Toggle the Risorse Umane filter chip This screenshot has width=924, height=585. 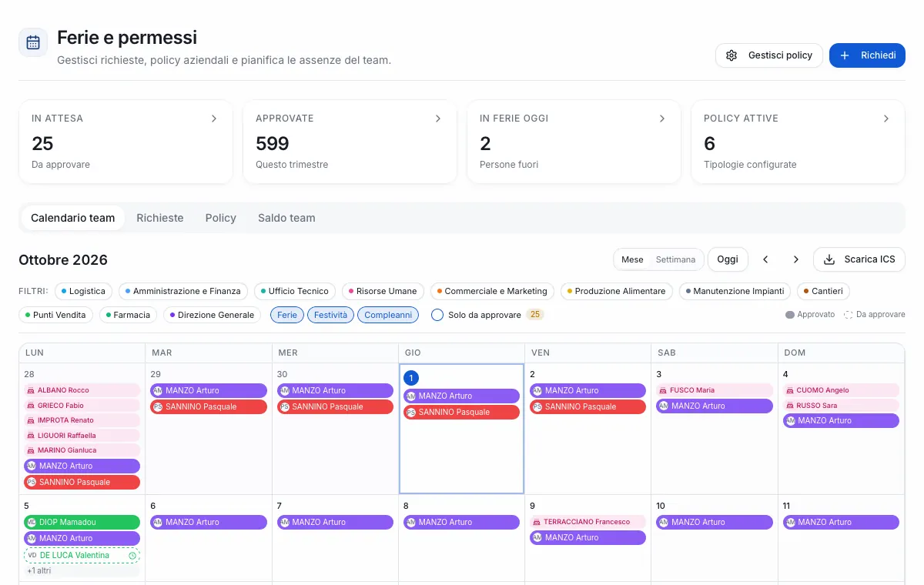point(383,291)
